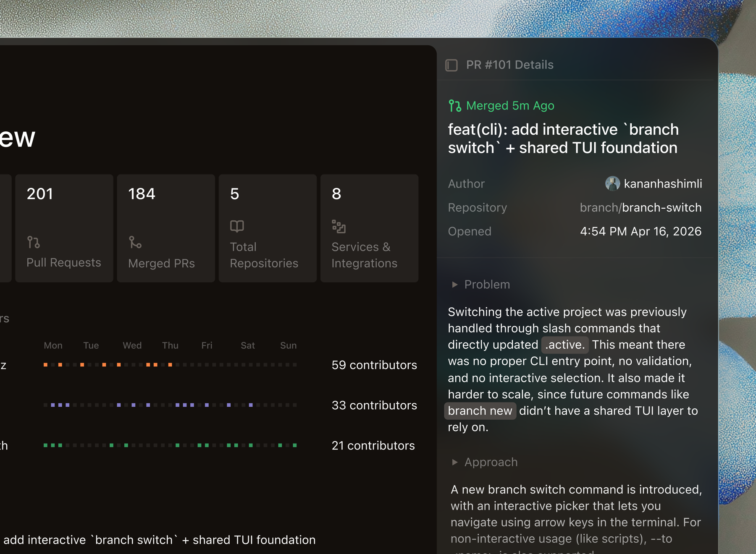This screenshot has height=554, width=756.
Task: Click the Services & Integrations icon
Action: (x=339, y=226)
